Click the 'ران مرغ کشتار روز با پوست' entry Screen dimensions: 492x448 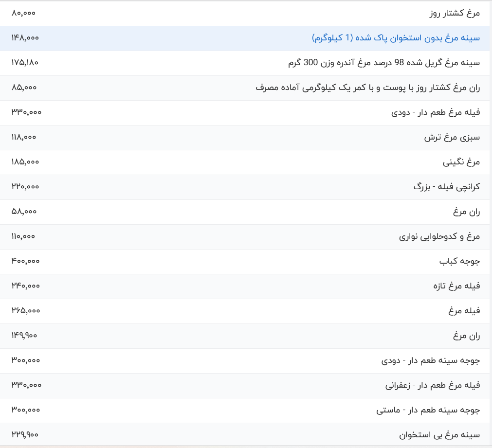click(x=367, y=88)
